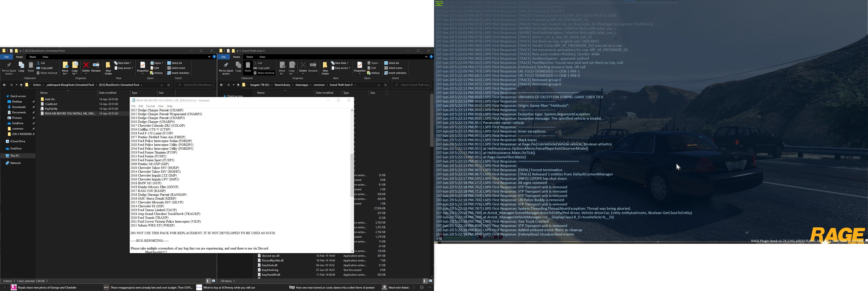
Task: Collapse the ribbon in Grand Theft Auto V window
Action: [426, 57]
